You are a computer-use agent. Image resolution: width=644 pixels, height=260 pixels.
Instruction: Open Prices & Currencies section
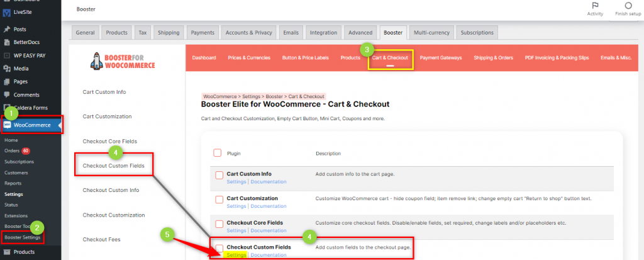point(249,58)
